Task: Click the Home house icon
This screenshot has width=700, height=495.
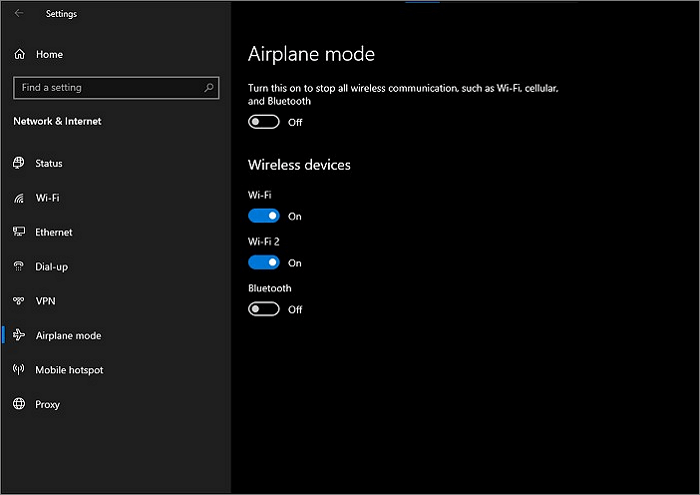Action: [20, 54]
